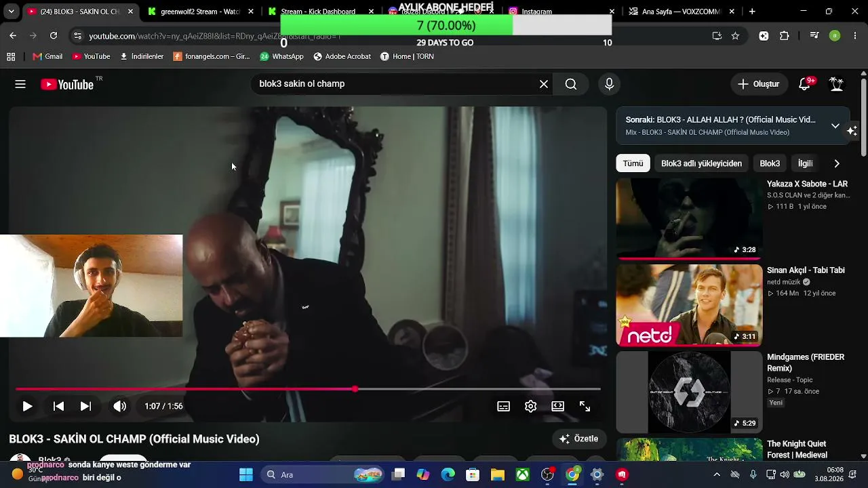The height and width of the screenshot is (488, 868).
Task: Open the Chrome profile avatar
Action: tap(835, 36)
